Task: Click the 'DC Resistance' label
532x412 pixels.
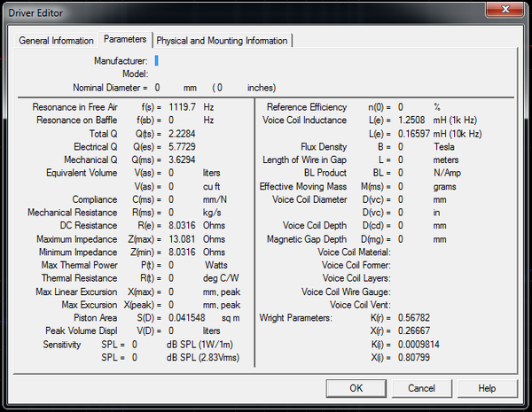Action: tap(89, 226)
